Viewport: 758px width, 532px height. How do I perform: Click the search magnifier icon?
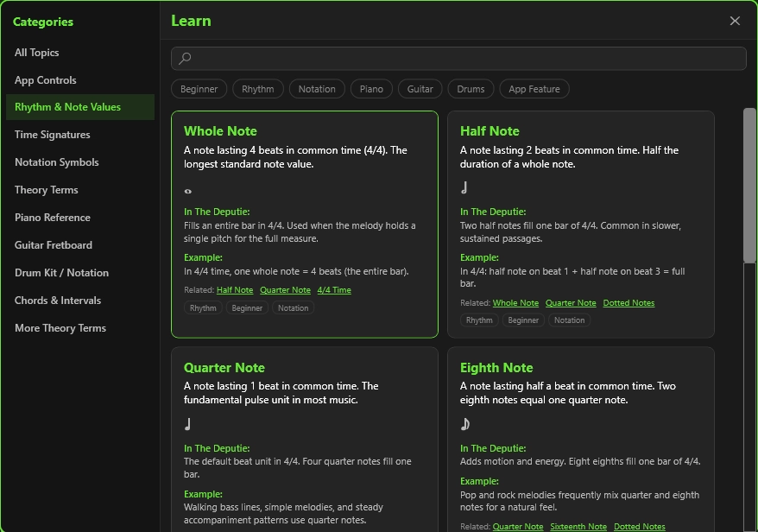click(x=185, y=59)
